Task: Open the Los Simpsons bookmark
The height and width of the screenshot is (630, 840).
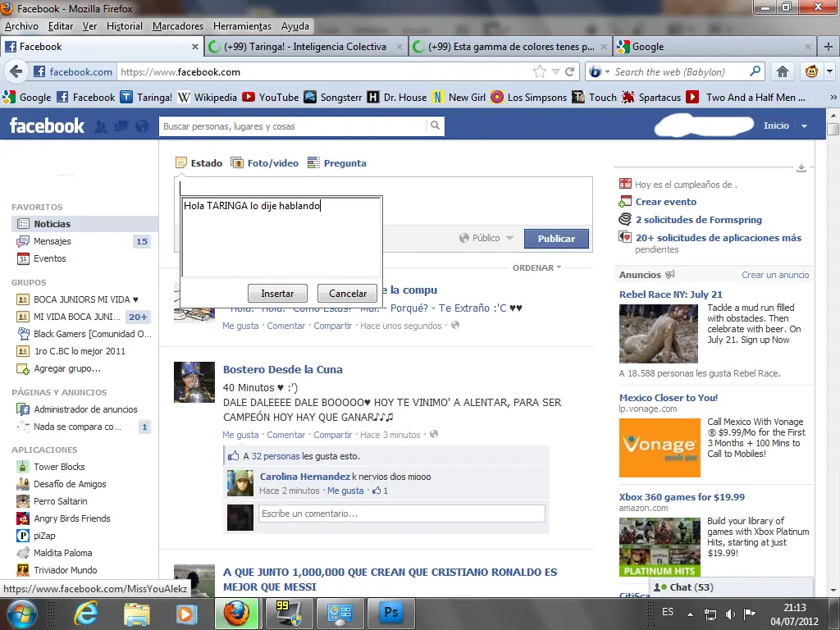Action: click(x=529, y=98)
